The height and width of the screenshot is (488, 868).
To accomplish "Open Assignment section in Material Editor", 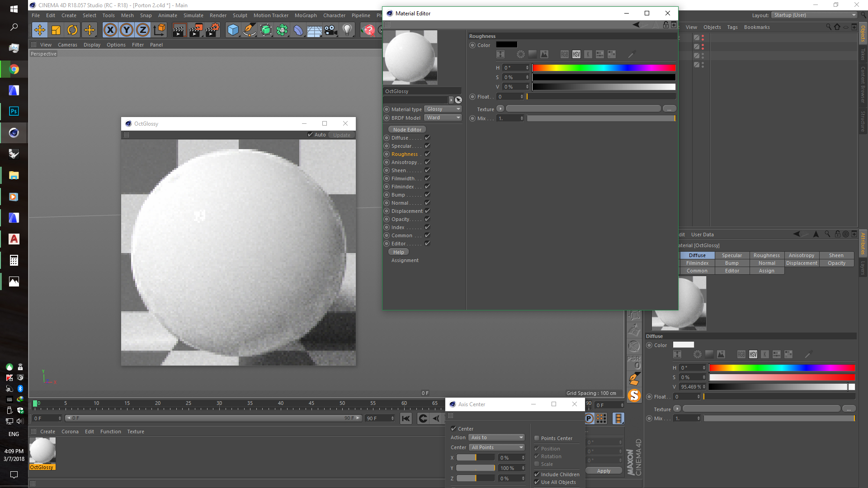I will [x=405, y=260].
